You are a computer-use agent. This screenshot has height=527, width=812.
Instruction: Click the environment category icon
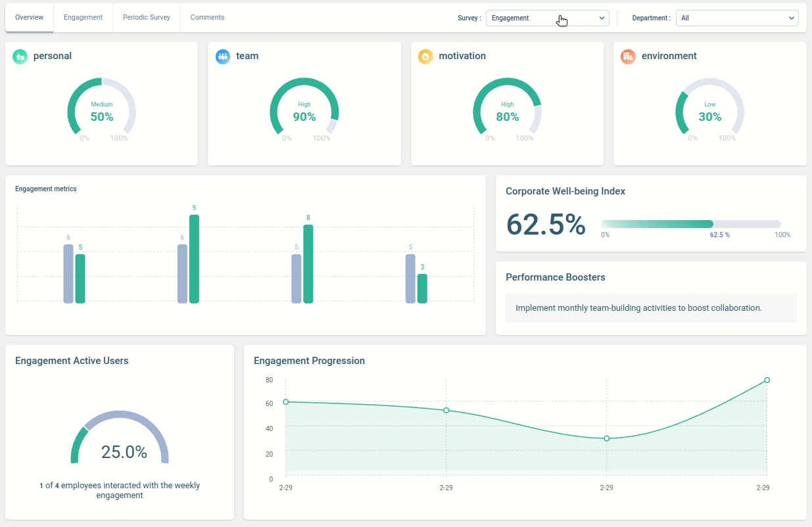point(628,57)
